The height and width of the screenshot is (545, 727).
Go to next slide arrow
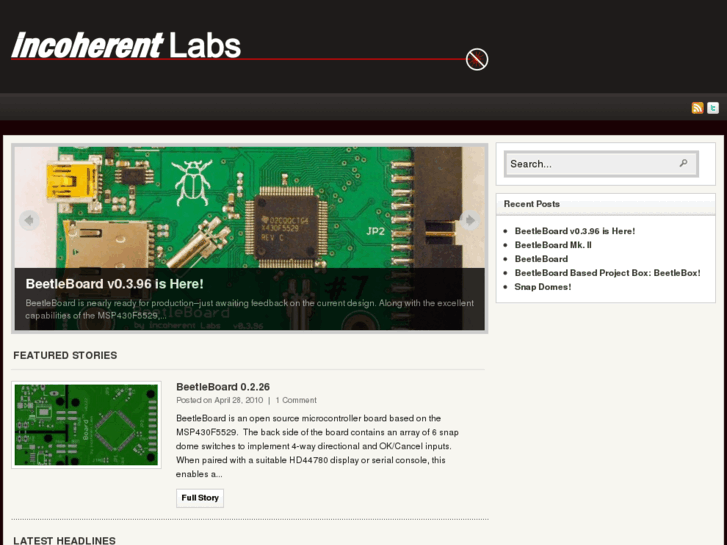click(x=470, y=220)
